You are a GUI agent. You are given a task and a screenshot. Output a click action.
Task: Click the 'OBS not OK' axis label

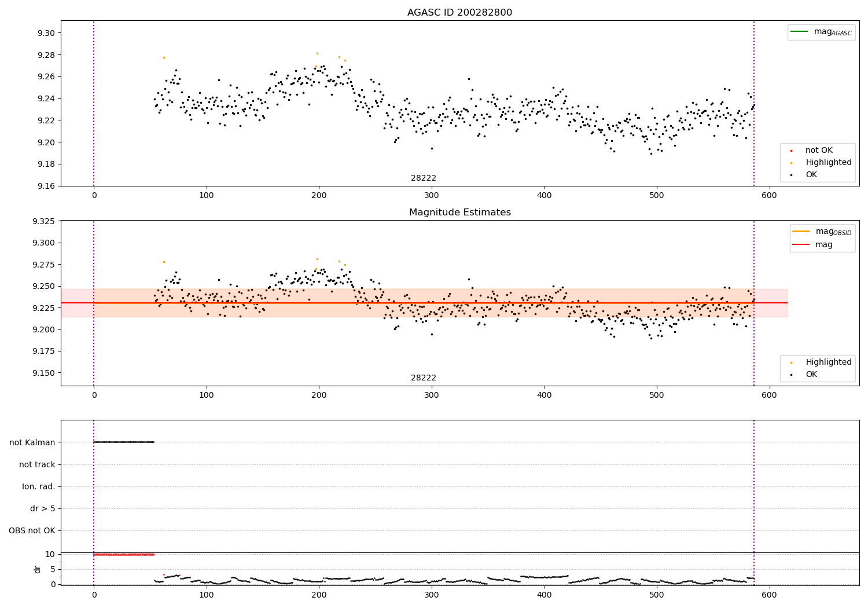click(x=32, y=530)
